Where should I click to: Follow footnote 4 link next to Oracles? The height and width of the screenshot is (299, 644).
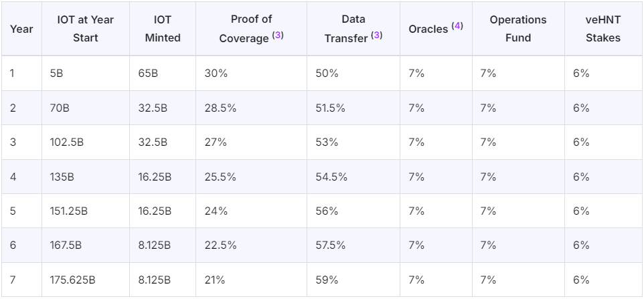click(457, 27)
